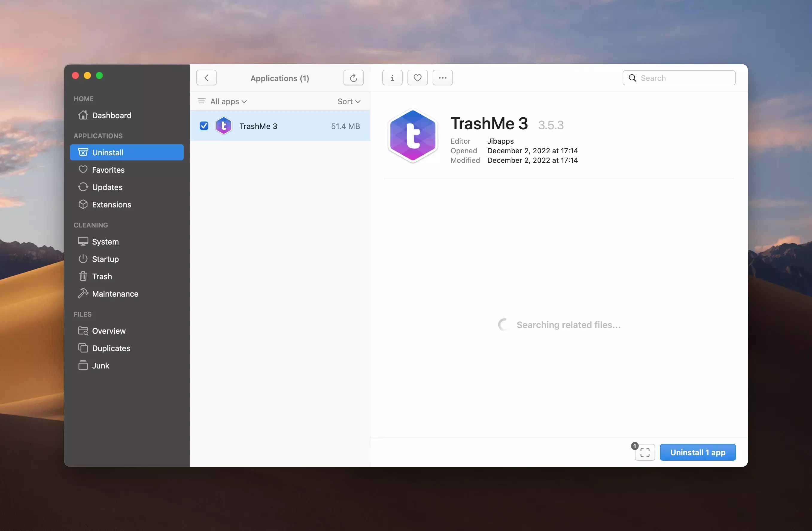Open the Dashboard from the sidebar
Viewport: 812px width, 531px height.
point(127,115)
